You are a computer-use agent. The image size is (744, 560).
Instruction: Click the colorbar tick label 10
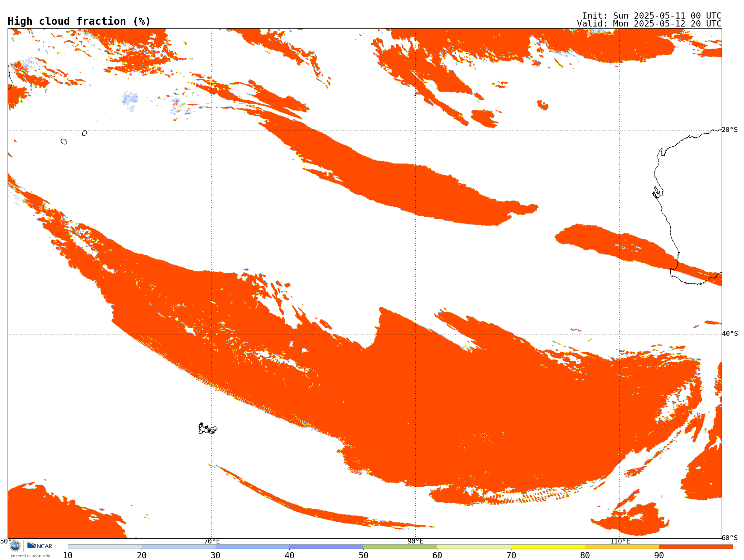(68, 556)
